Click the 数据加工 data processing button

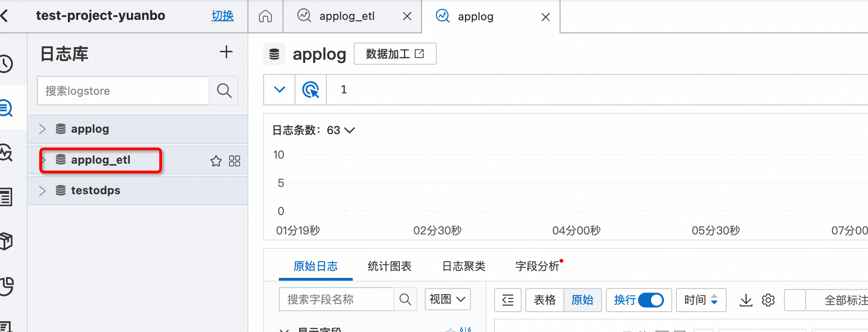395,54
